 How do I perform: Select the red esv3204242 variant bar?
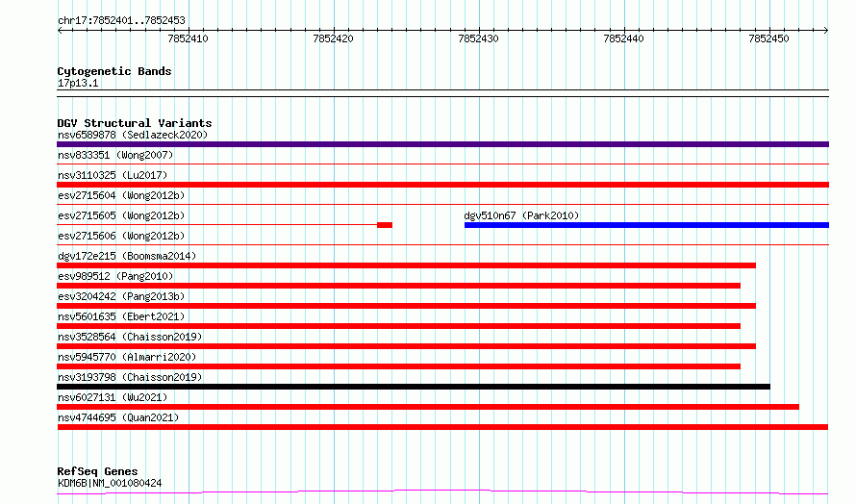pos(406,306)
